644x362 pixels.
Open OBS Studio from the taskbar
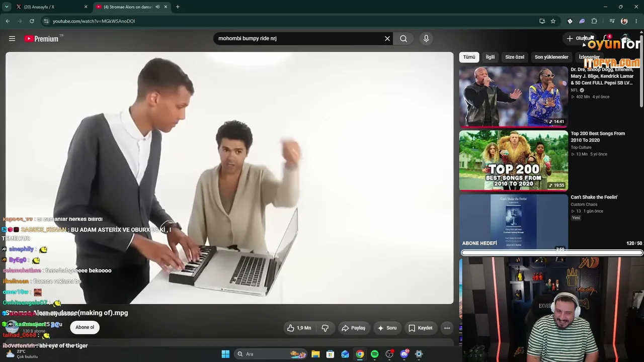[x=389, y=354]
